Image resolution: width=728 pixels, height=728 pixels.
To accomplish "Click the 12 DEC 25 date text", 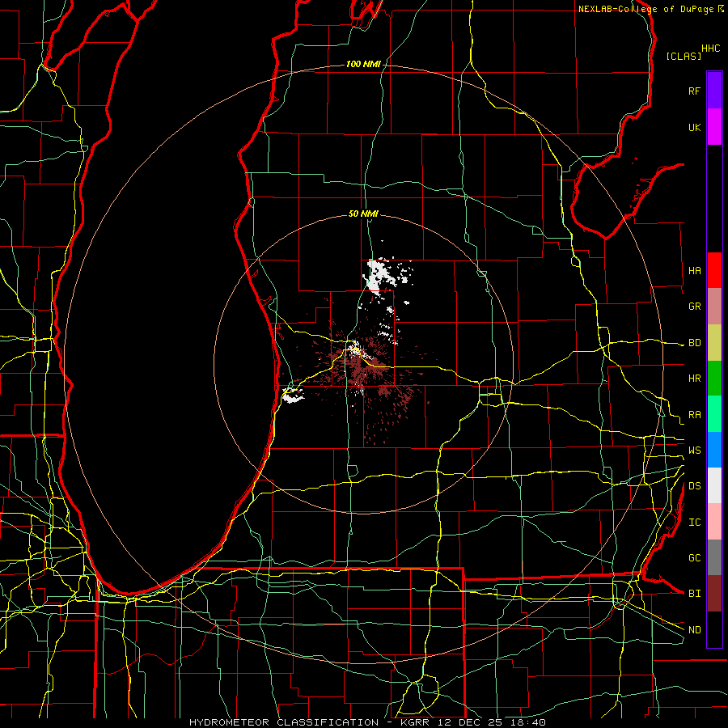I will 468,722.
